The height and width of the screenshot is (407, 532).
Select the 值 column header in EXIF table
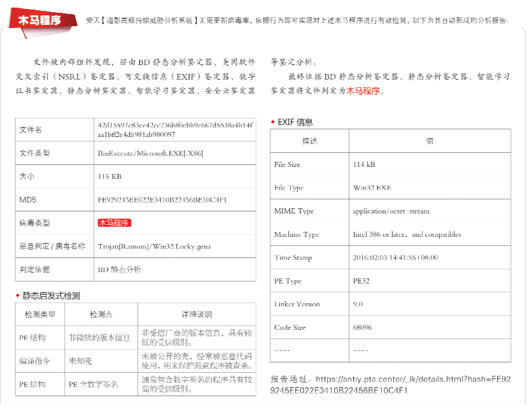tap(430, 141)
